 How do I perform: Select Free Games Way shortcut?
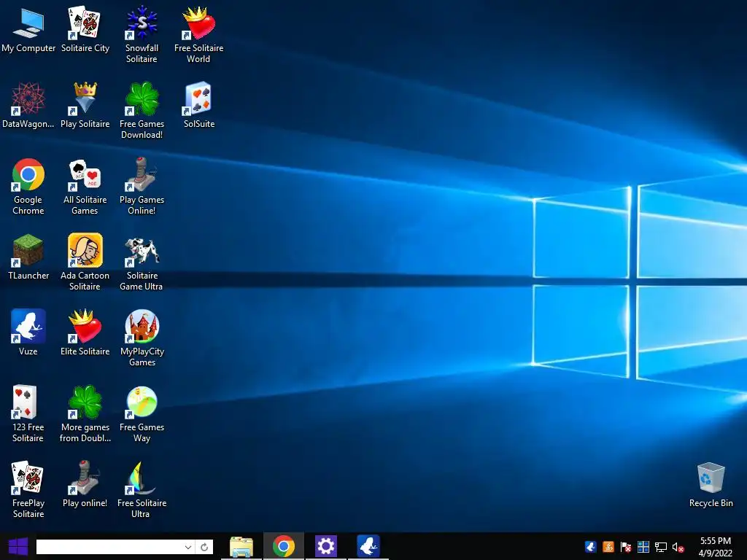(x=142, y=413)
